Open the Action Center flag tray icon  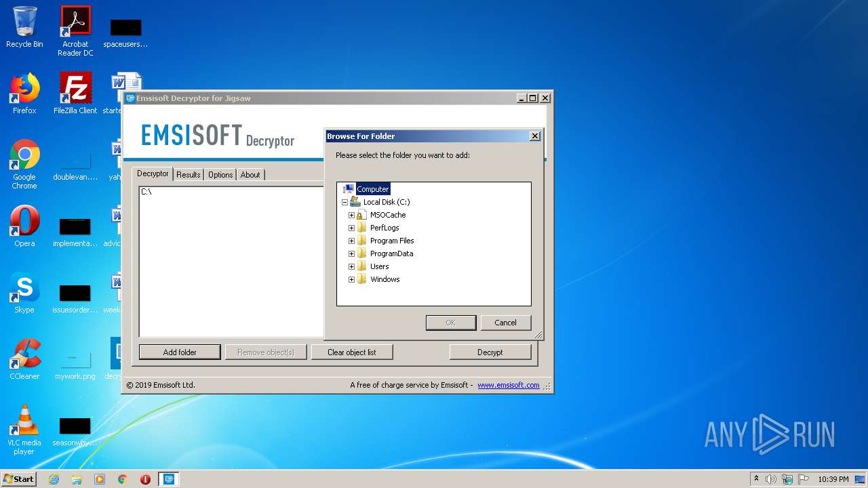click(x=803, y=479)
